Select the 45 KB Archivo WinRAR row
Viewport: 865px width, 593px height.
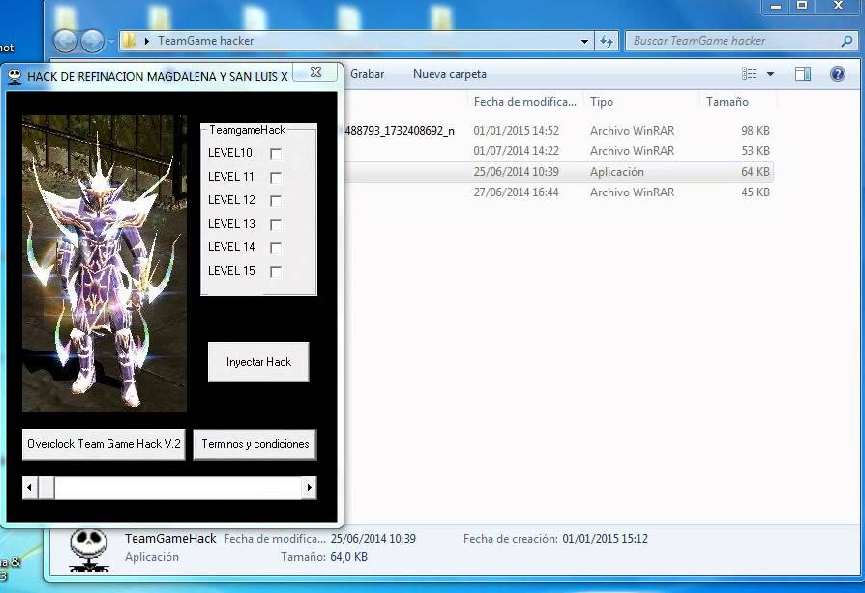coord(557,192)
